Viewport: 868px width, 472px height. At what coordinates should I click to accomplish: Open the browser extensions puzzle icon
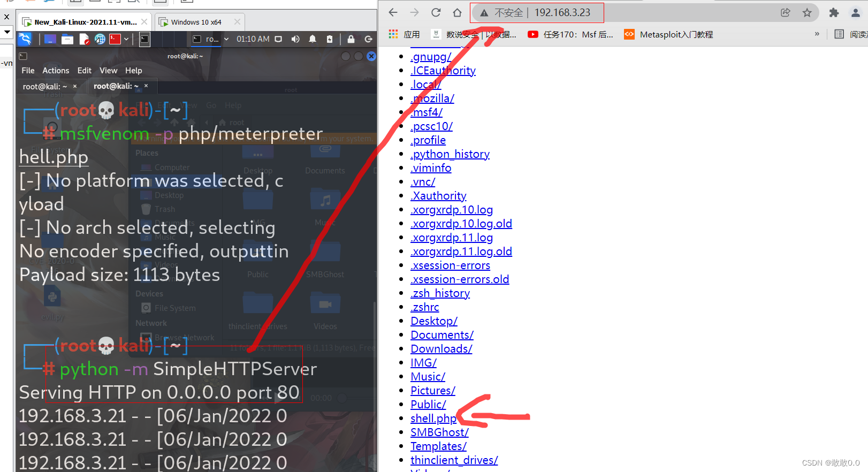(x=834, y=12)
